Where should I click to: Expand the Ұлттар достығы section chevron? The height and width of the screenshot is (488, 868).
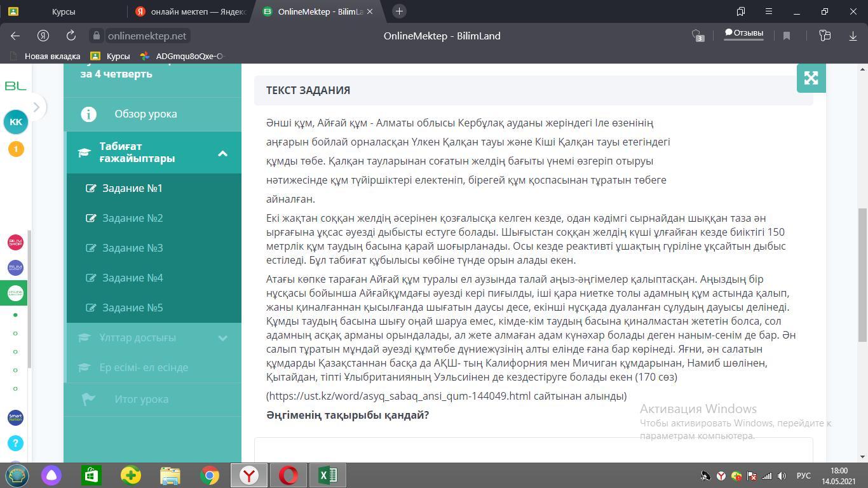coord(222,337)
